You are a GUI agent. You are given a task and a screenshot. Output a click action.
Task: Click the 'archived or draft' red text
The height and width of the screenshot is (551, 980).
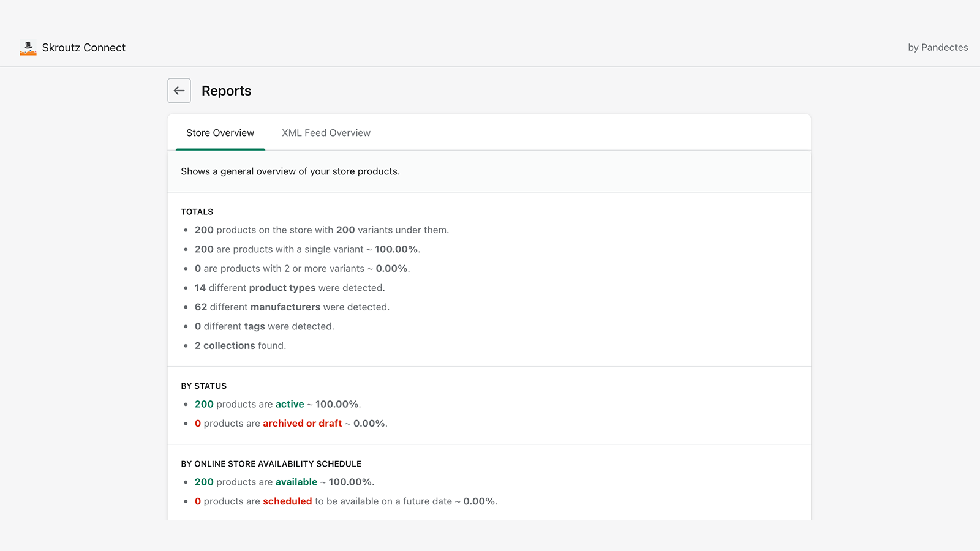pyautogui.click(x=302, y=423)
